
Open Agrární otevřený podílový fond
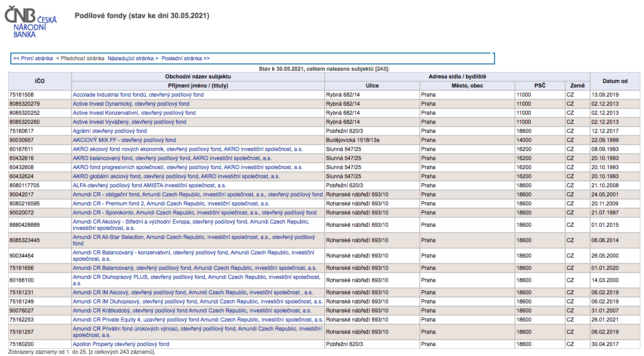point(110,131)
